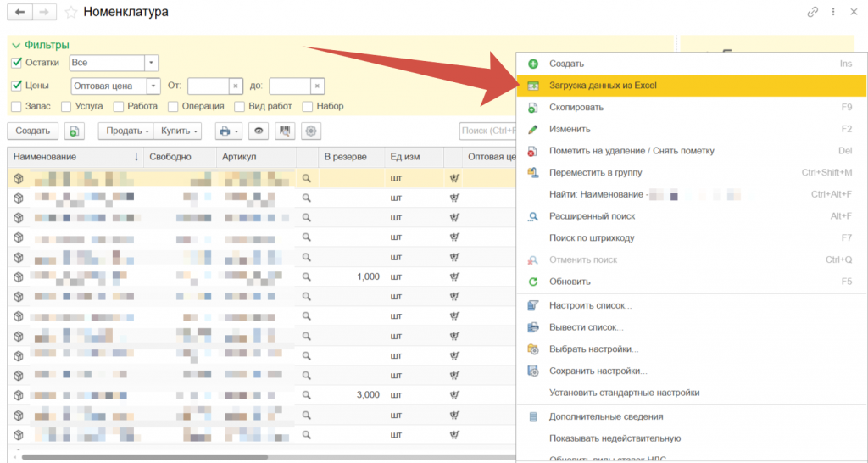Click the shopping cart icon in first row
Image resolution: width=868 pixels, height=463 pixels.
(454, 178)
